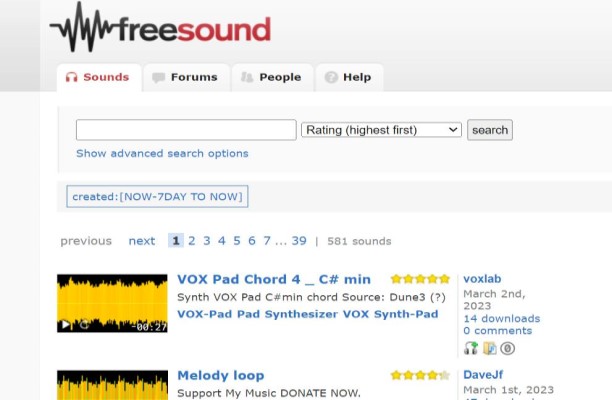Click the license icon under voxlab
Viewport: 612px width, 400px height.
[507, 348]
